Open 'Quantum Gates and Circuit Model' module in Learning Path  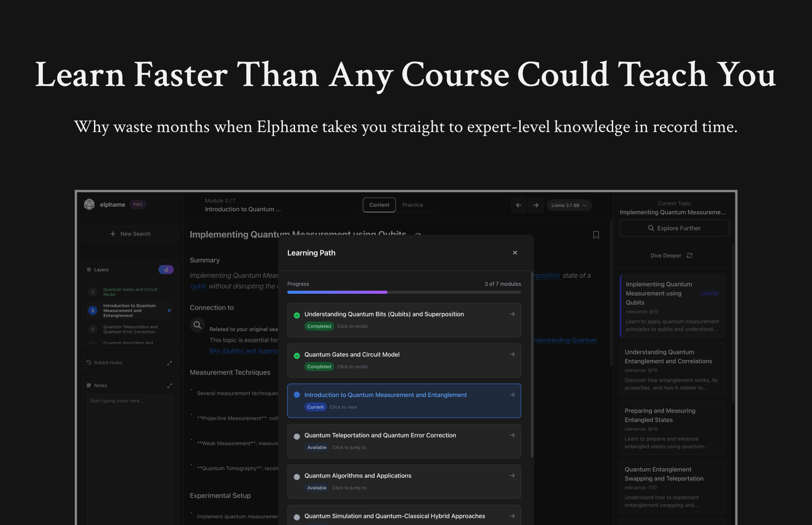404,360
